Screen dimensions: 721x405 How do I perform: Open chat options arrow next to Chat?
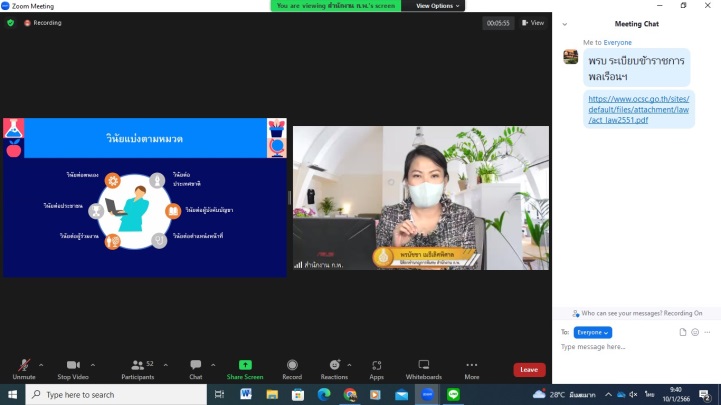[x=213, y=365]
